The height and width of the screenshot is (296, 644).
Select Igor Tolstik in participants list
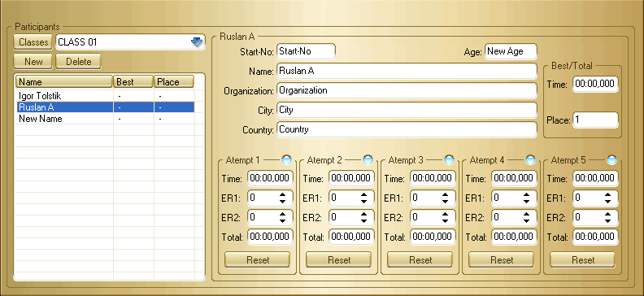[105, 96]
